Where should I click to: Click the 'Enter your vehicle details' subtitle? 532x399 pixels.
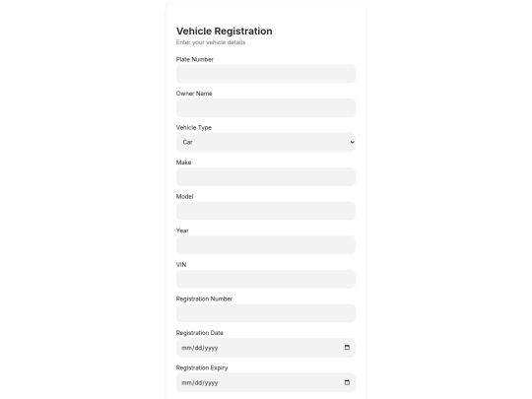[x=211, y=42]
